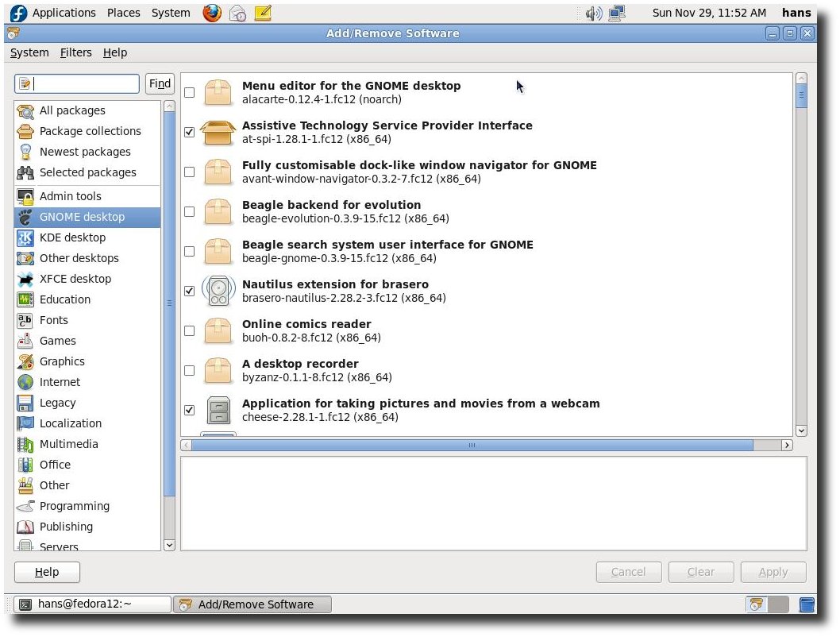The height and width of the screenshot is (637, 840).
Task: Click the package list horizontal scrollbar thumb
Action: tap(472, 446)
